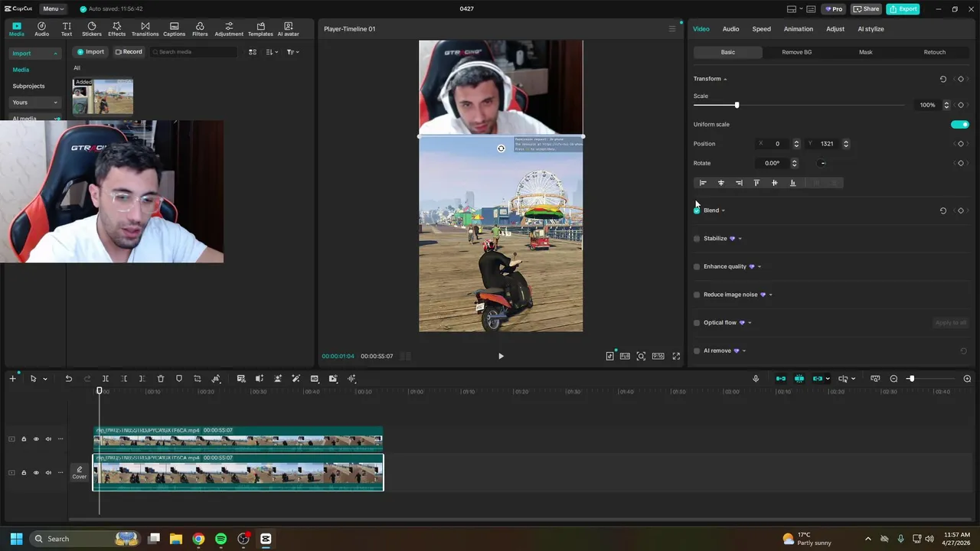Open the Audio media panel
The image size is (980, 551).
[x=41, y=29]
